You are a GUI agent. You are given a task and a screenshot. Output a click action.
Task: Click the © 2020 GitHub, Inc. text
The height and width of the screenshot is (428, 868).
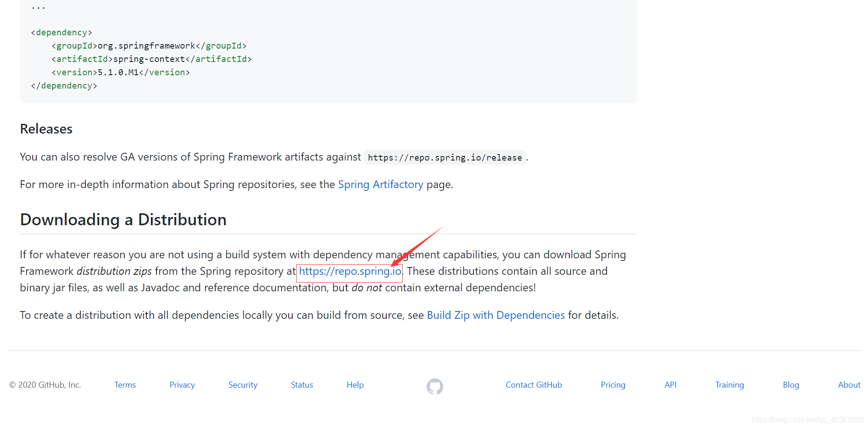45,385
